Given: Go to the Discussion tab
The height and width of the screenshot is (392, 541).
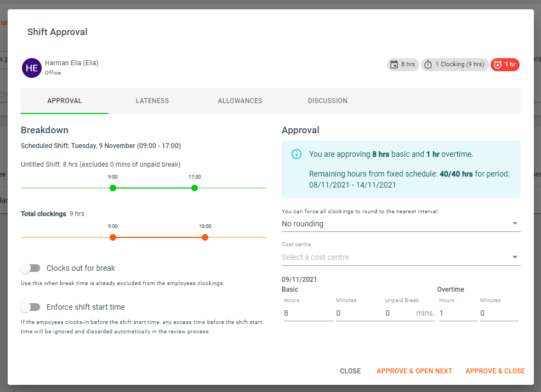Looking at the screenshot, I should coord(327,101).
